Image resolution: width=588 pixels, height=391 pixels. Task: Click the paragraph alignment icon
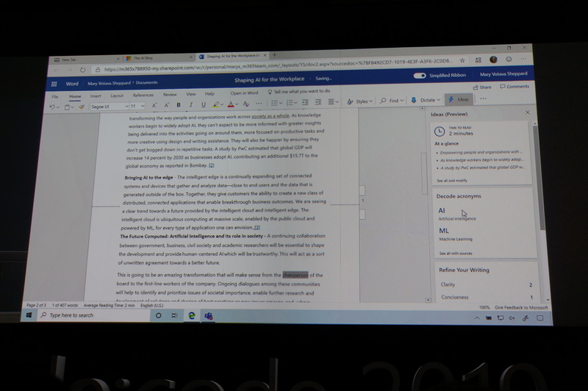tap(331, 101)
